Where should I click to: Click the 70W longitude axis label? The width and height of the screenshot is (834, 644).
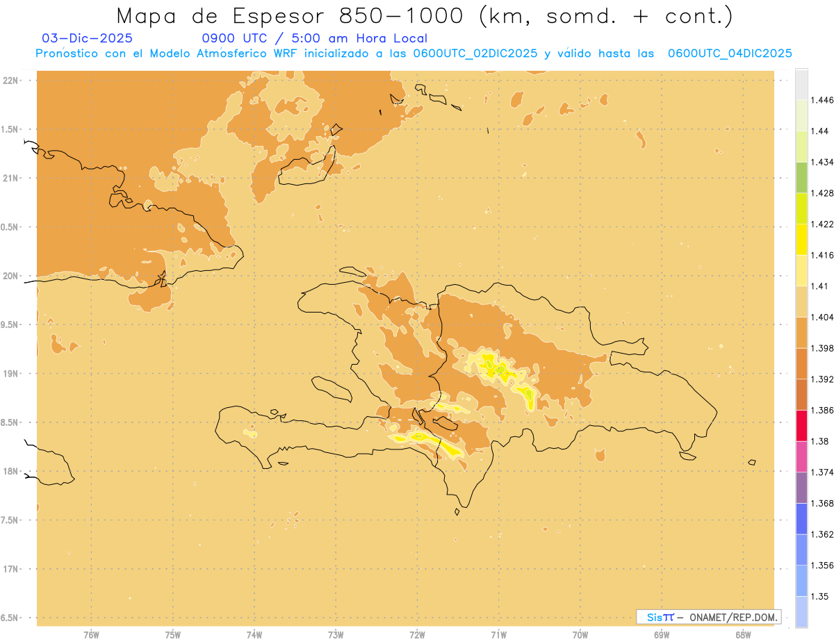(x=580, y=635)
